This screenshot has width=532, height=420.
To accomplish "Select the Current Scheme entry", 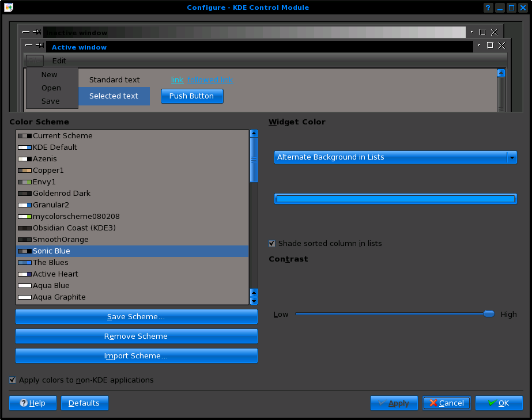I will click(x=133, y=136).
